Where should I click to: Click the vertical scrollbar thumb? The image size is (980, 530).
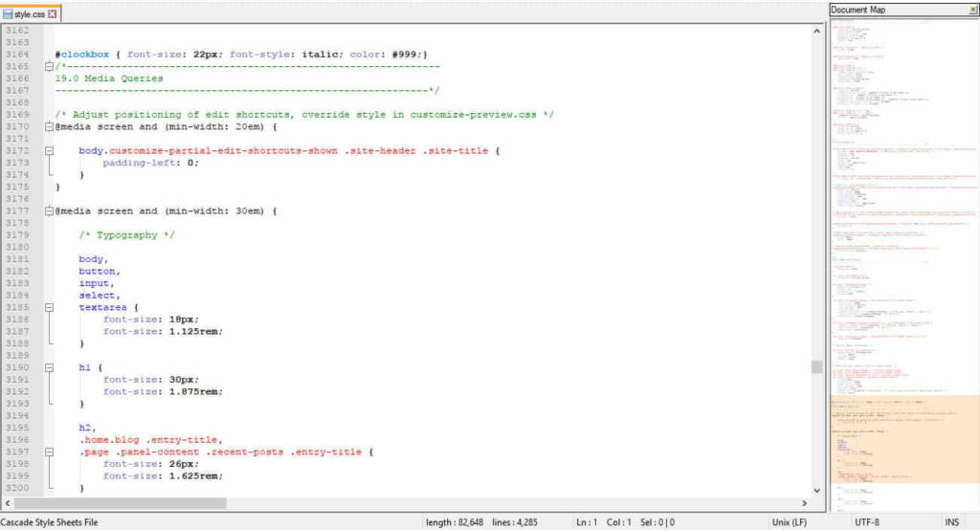816,367
